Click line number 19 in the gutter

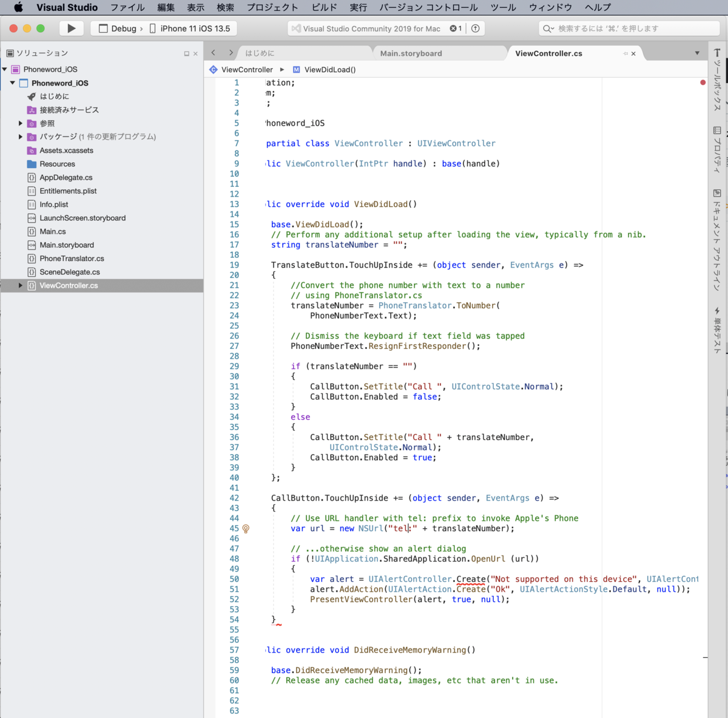coord(234,265)
